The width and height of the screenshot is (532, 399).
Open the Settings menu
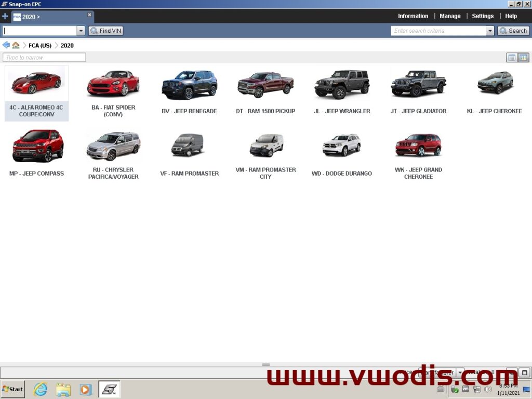click(483, 16)
